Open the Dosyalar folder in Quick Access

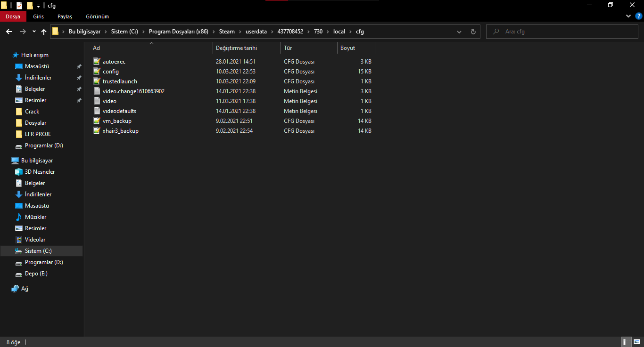(x=35, y=123)
